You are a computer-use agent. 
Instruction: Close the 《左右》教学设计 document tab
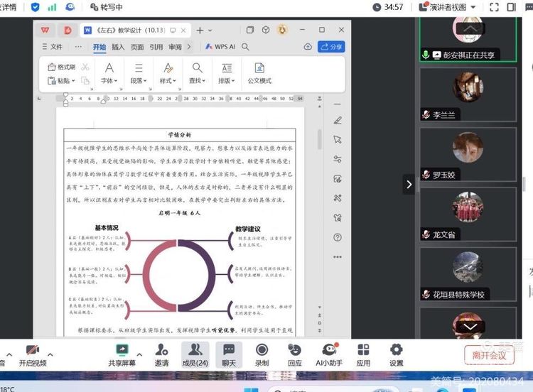coord(183,31)
